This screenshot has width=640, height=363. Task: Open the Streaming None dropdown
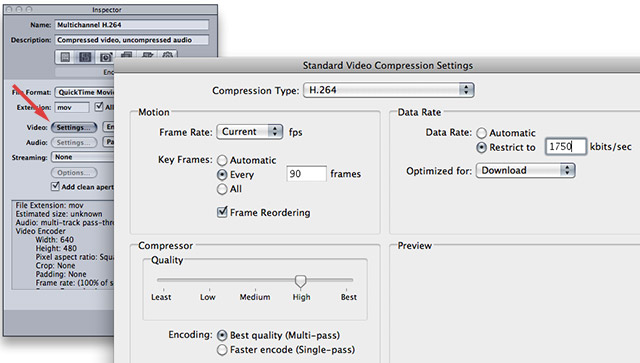tap(82, 157)
